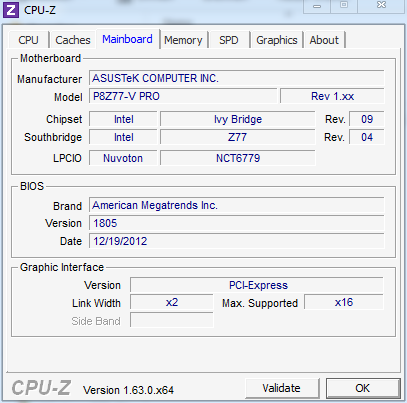Click the NCT6779 LPCIO model value

pos(238,158)
